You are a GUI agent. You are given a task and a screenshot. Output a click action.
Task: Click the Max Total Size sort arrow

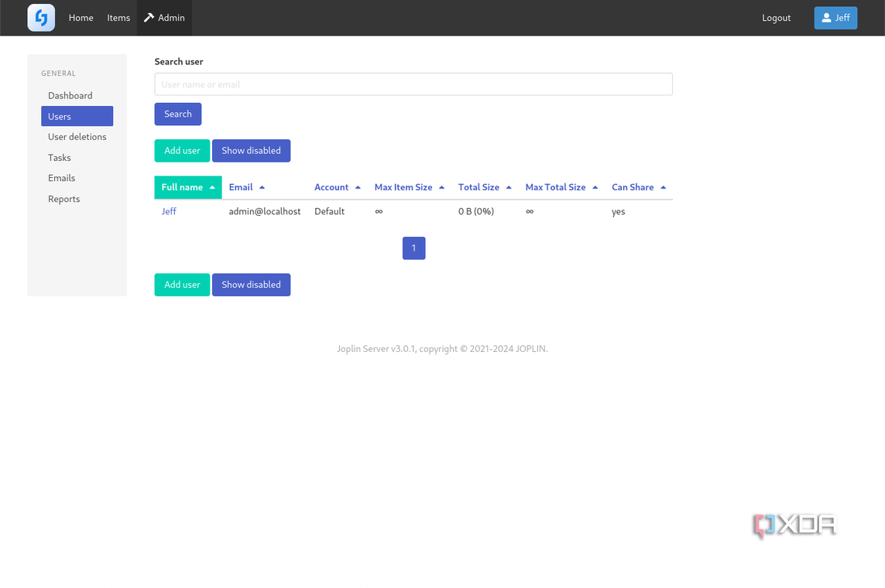point(595,187)
